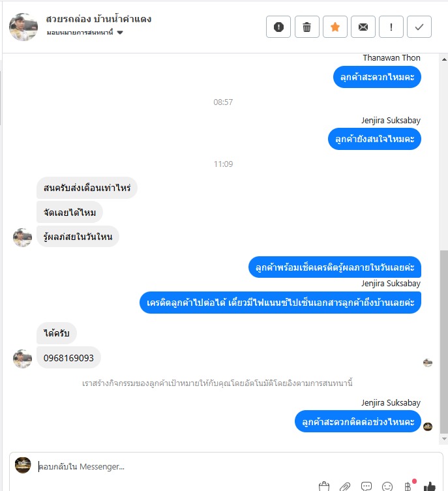Viewport: 448px width, 491px height.
Task: Open the emoji picker smiley icon
Action: pyautogui.click(x=387, y=486)
